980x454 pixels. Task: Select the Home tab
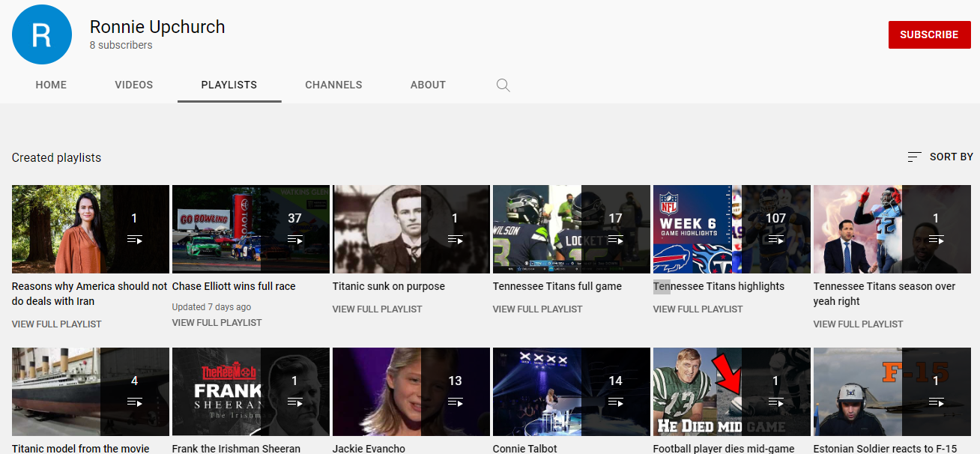point(51,85)
